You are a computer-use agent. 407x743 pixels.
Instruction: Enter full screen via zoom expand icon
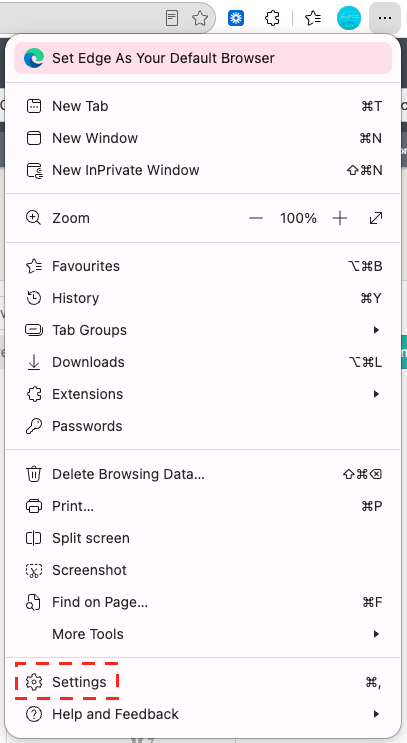(376, 218)
